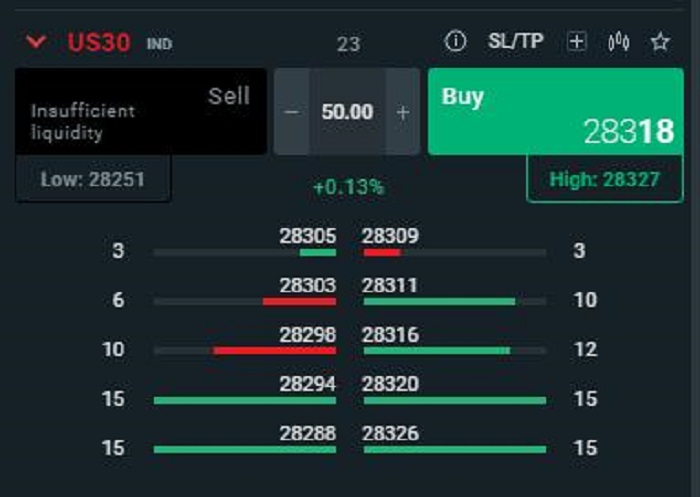Select ask price 28309

tap(390, 236)
